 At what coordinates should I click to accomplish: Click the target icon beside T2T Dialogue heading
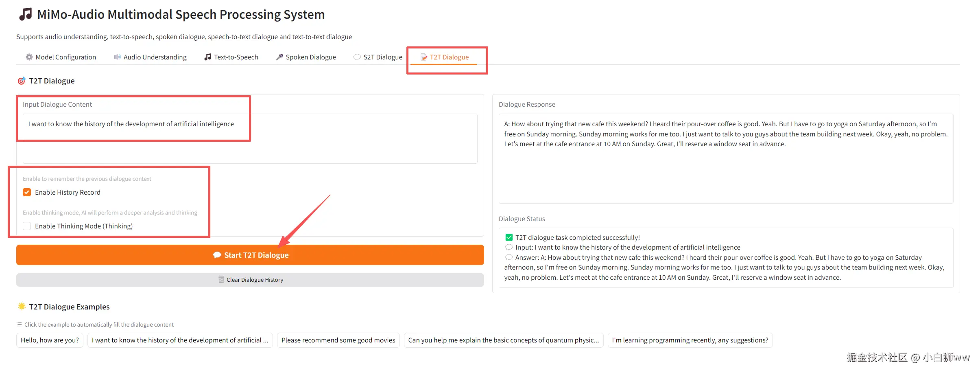coord(22,81)
